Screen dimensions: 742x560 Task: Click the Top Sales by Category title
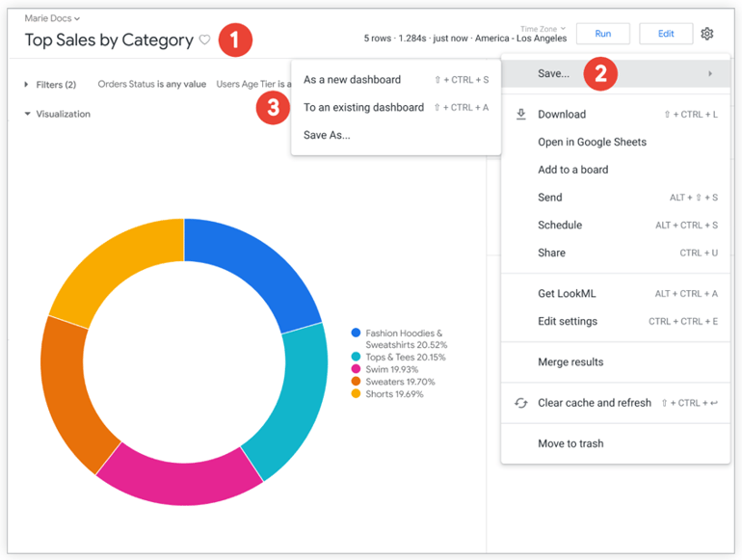(x=109, y=40)
